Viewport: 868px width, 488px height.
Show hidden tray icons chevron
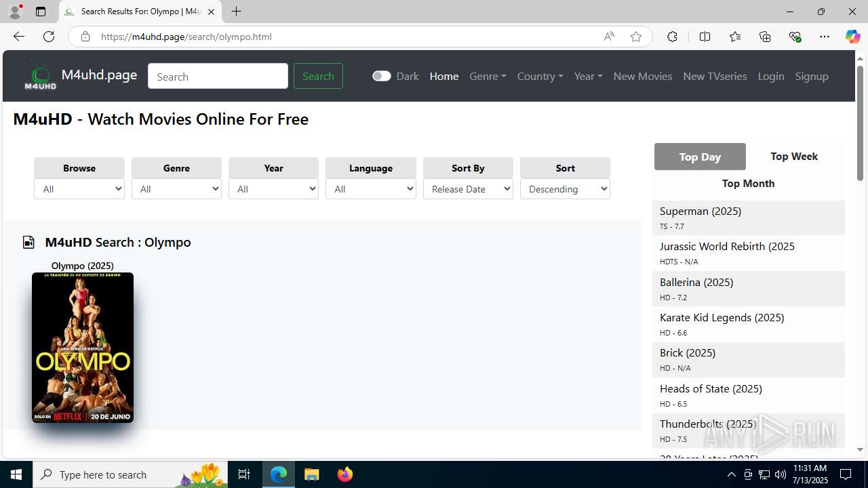[x=731, y=474]
